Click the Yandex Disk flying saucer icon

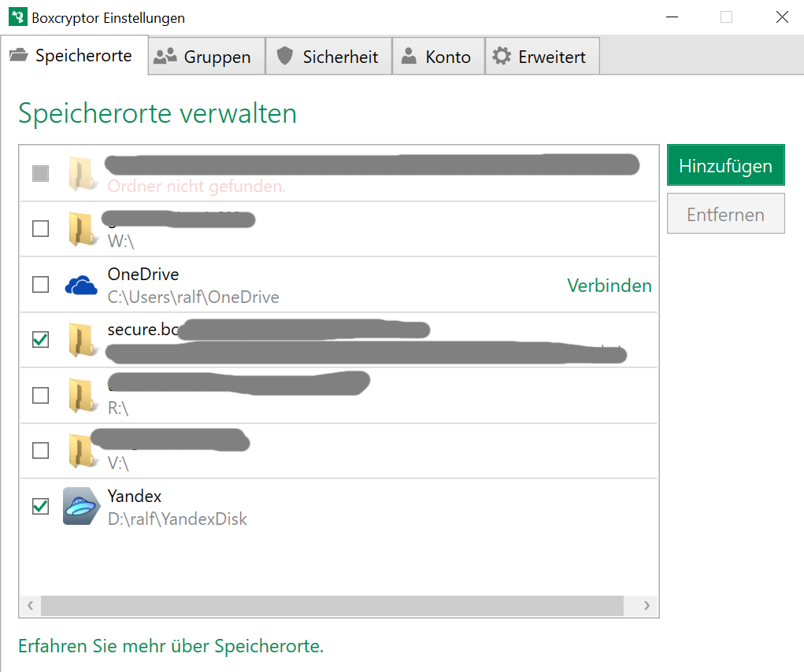tap(81, 506)
